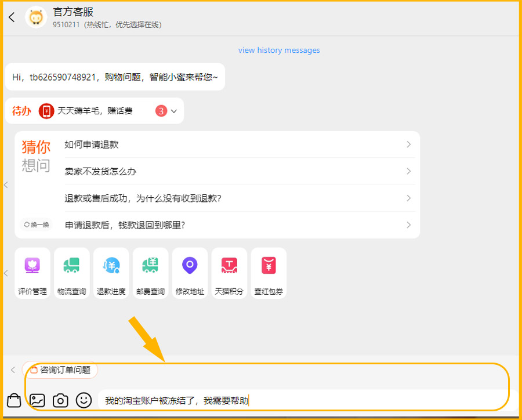Image resolution: width=522 pixels, height=420 pixels.
Task: Click the back arrow in the header
Action: pos(12,17)
